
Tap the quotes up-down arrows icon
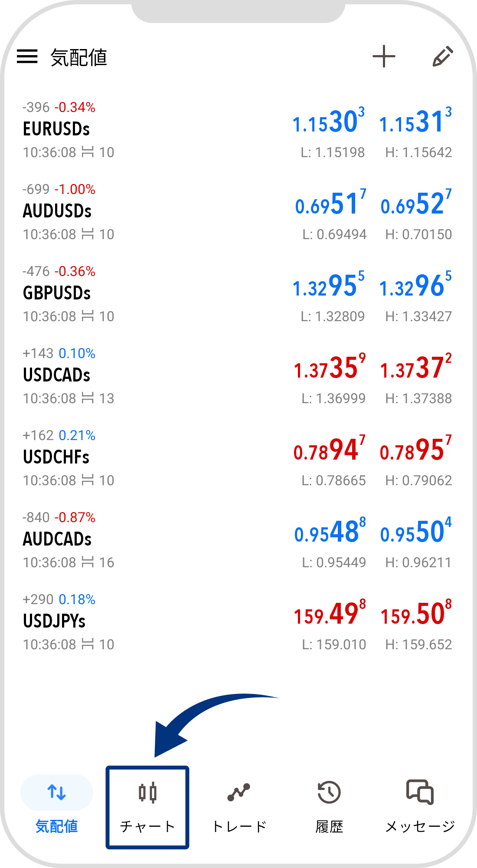(57, 792)
